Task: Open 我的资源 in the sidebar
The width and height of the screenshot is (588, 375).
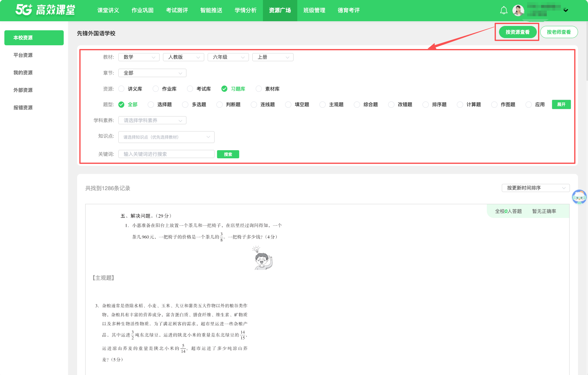Action: pos(34,73)
